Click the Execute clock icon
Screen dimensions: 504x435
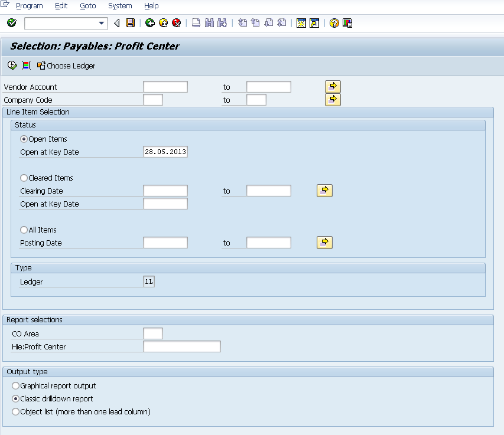(x=12, y=66)
